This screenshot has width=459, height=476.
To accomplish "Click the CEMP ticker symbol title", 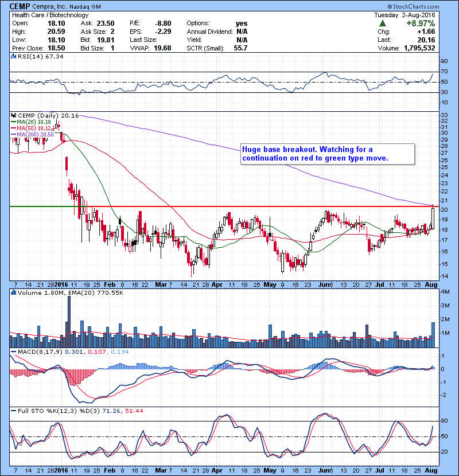I will point(20,6).
